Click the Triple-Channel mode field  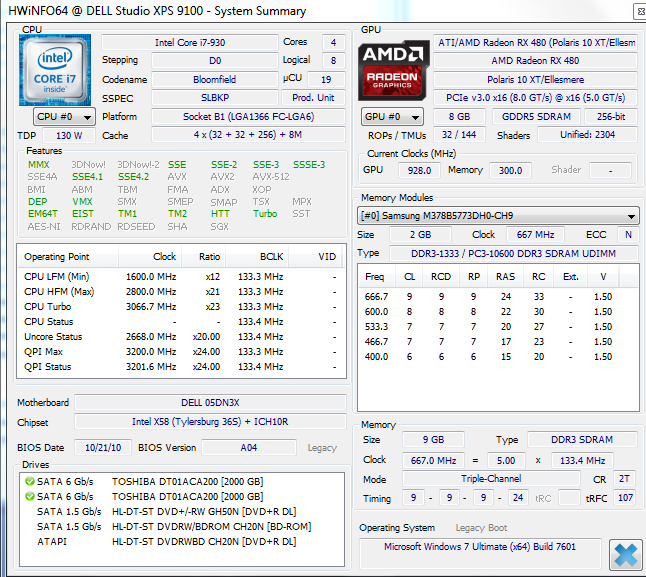coord(491,479)
